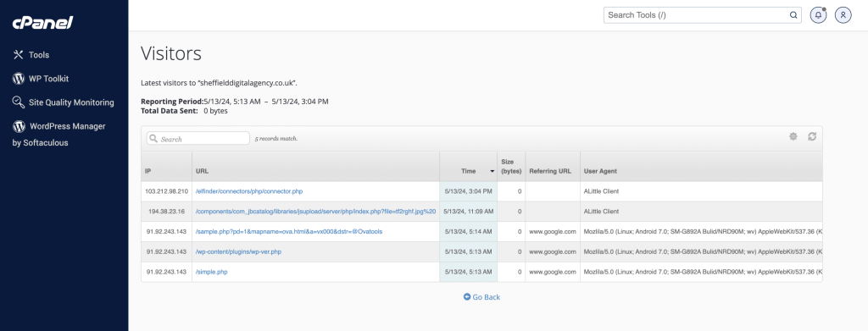
Task: Sort by the User Agent column header
Action: [x=701, y=166]
